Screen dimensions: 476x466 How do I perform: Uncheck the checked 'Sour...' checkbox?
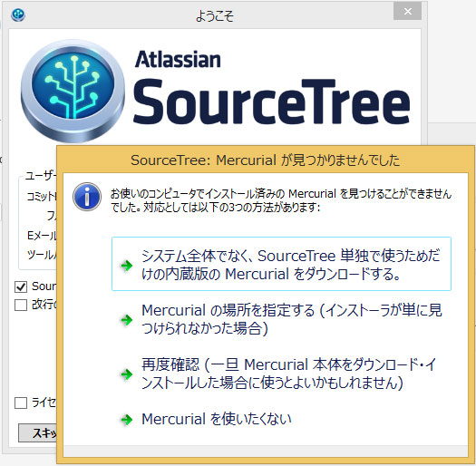tap(21, 286)
